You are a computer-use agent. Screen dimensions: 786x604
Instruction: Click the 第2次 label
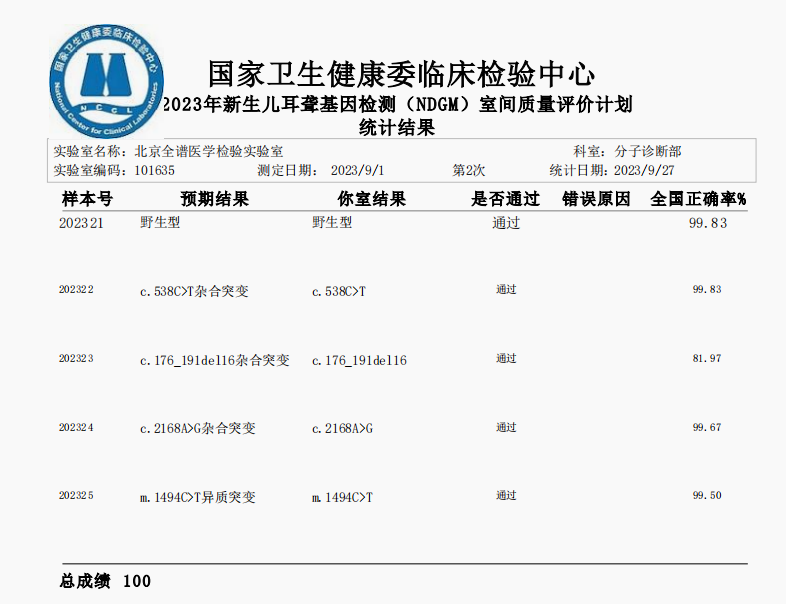469,170
